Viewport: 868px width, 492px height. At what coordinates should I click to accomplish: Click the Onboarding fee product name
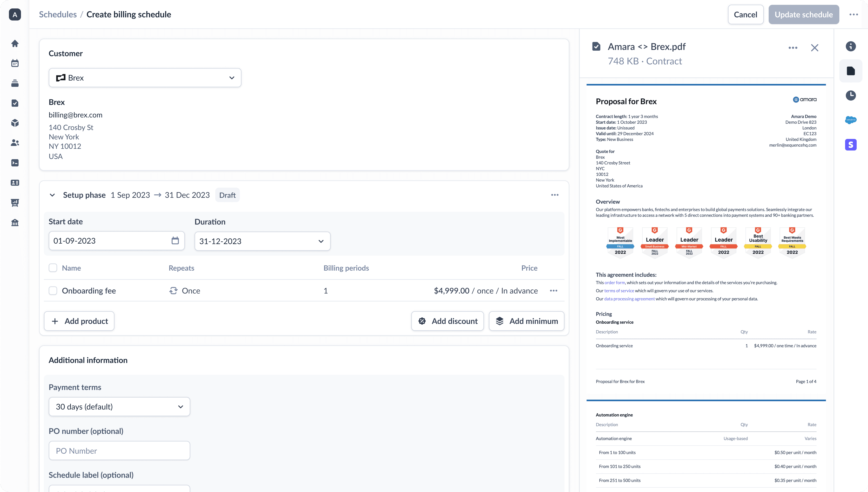[x=89, y=291]
